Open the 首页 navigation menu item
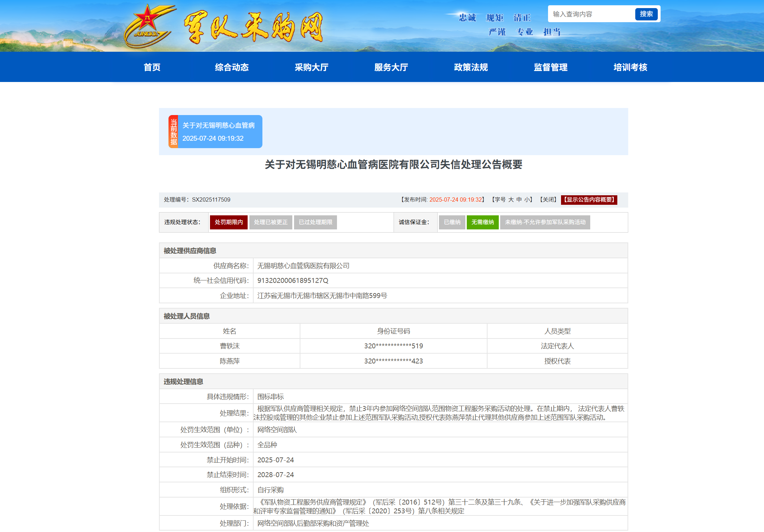Viewport: 764px width, 532px height. coord(152,67)
